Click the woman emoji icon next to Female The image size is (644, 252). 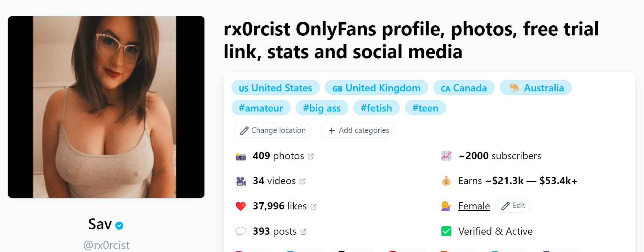click(x=446, y=206)
